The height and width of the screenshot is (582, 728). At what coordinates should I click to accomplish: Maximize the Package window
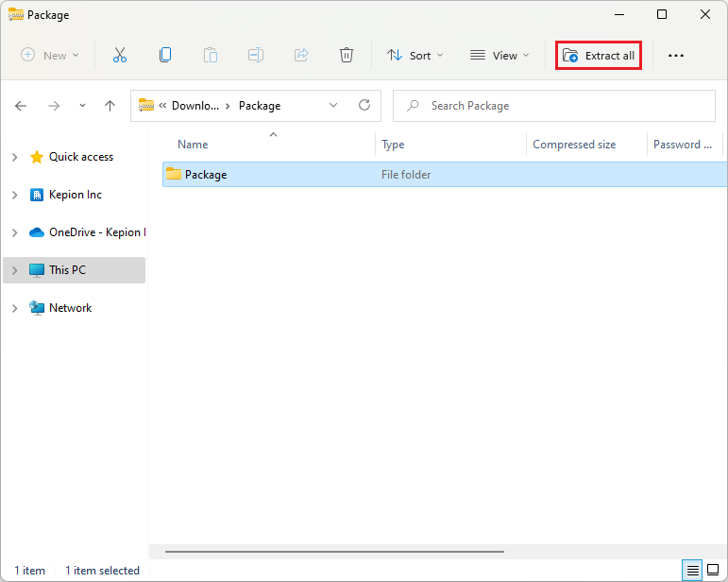[x=662, y=14]
